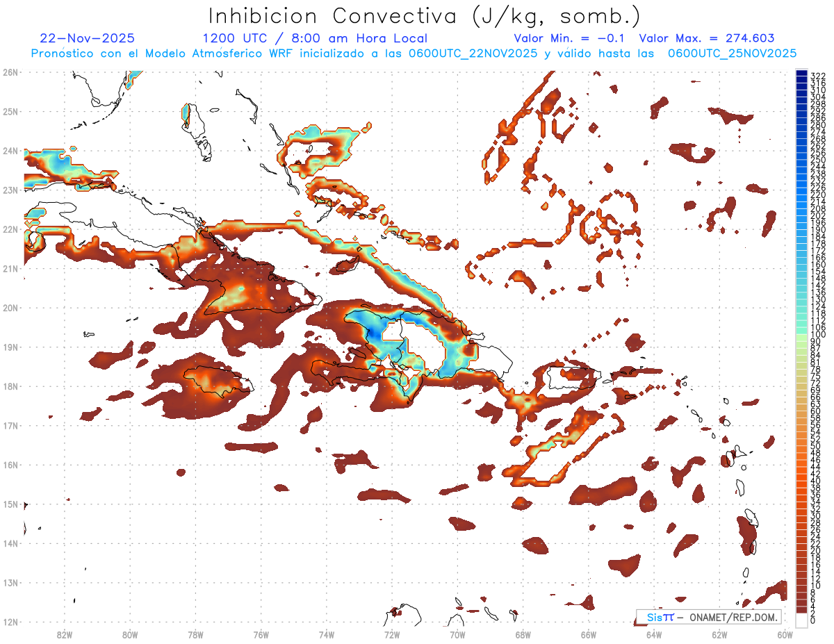834x644 pixels.
Task: Click the 'Valor Max. = 274.603' readout
Action: [707, 38]
